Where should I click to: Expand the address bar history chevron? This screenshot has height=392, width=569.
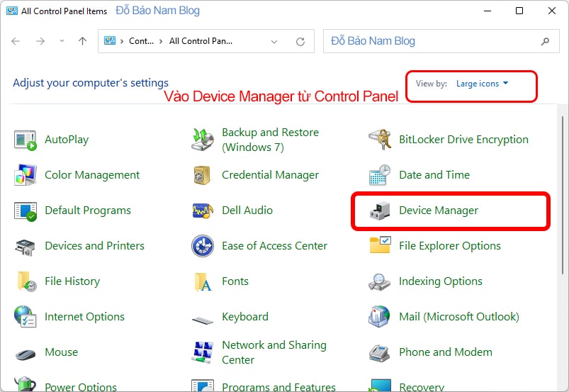274,41
